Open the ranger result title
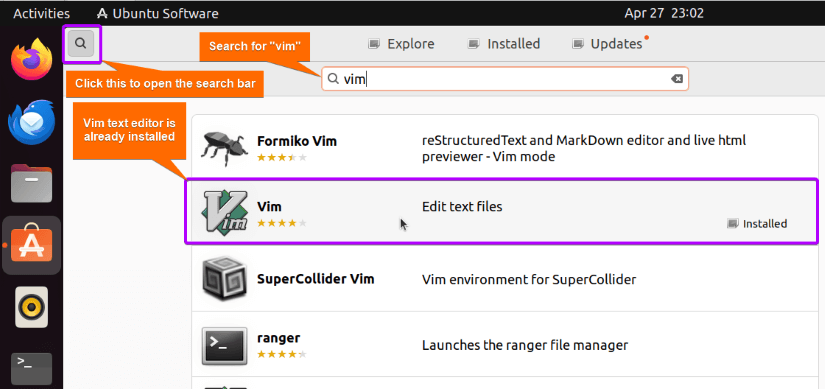The height and width of the screenshot is (389, 825). (278, 337)
